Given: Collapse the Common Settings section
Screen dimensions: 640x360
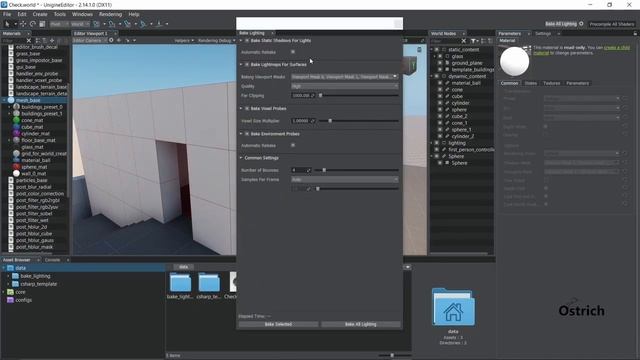Looking at the screenshot, I should pyautogui.click(x=241, y=158).
